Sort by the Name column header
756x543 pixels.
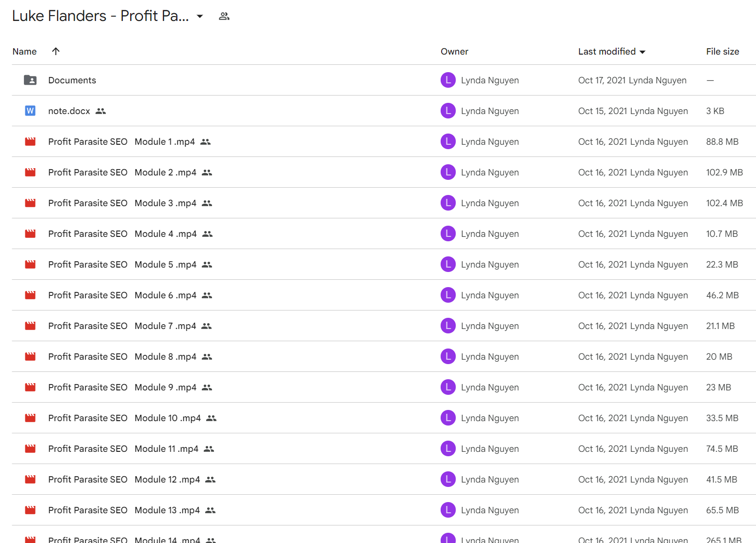pos(24,52)
